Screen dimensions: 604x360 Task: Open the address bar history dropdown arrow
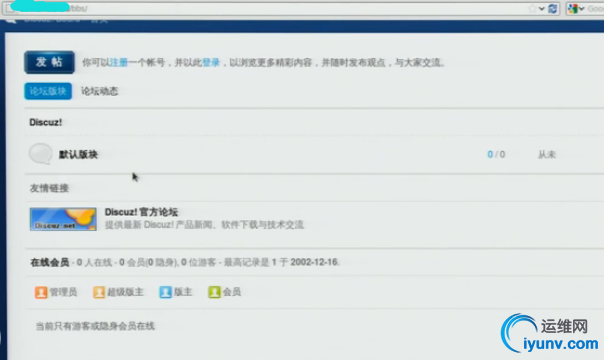tap(542, 8)
